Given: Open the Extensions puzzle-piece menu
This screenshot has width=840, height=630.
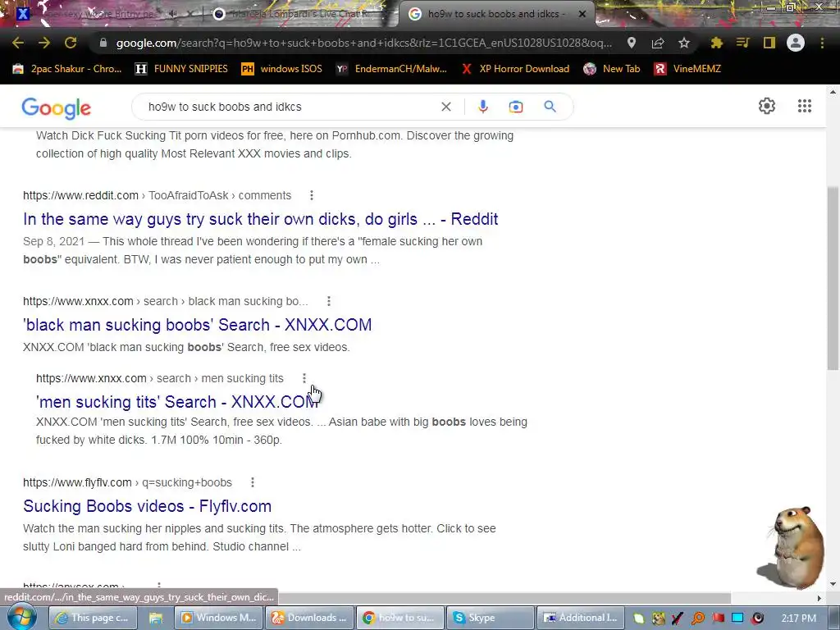Looking at the screenshot, I should 716,43.
